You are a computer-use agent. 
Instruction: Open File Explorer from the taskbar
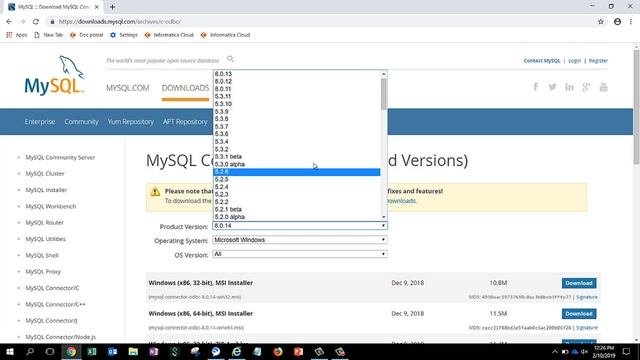click(x=133, y=351)
